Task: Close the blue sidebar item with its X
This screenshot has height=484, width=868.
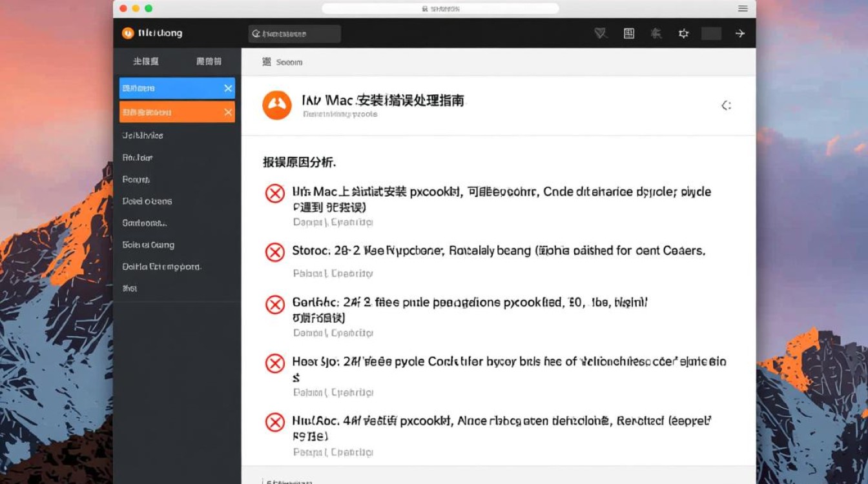Action: [228, 88]
